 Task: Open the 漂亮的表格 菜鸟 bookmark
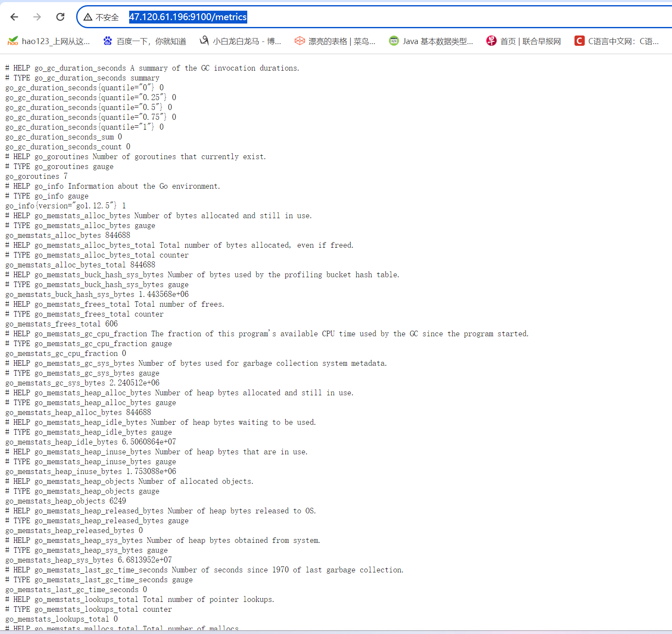(335, 41)
